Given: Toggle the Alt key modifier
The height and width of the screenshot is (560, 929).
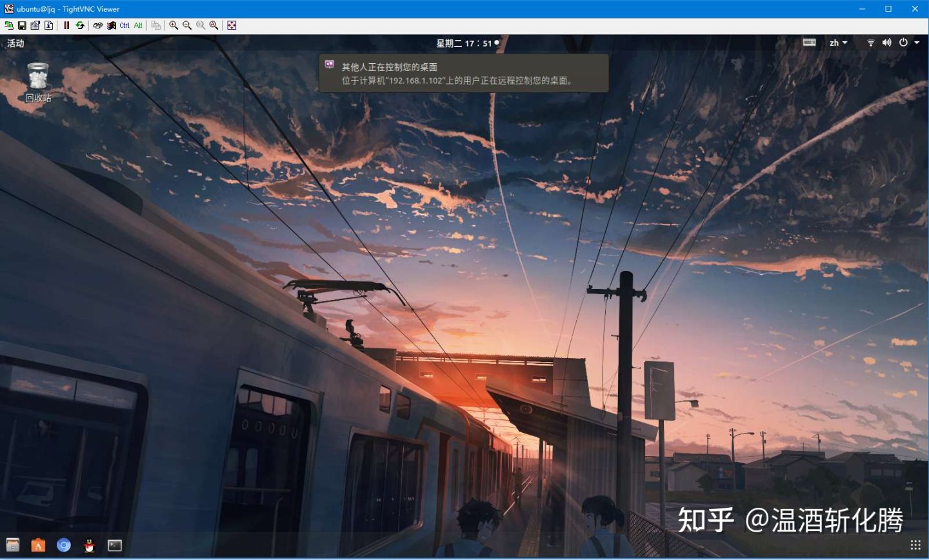Looking at the screenshot, I should [x=138, y=25].
